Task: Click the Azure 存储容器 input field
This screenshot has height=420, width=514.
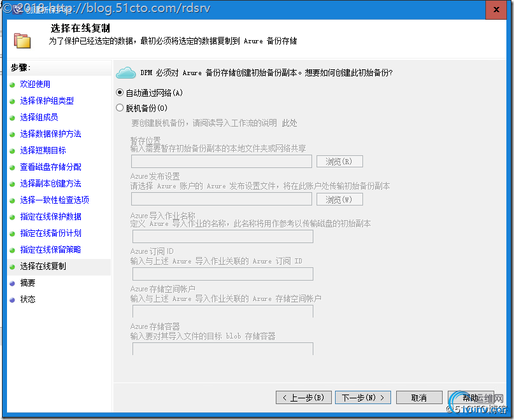Action: [222, 349]
